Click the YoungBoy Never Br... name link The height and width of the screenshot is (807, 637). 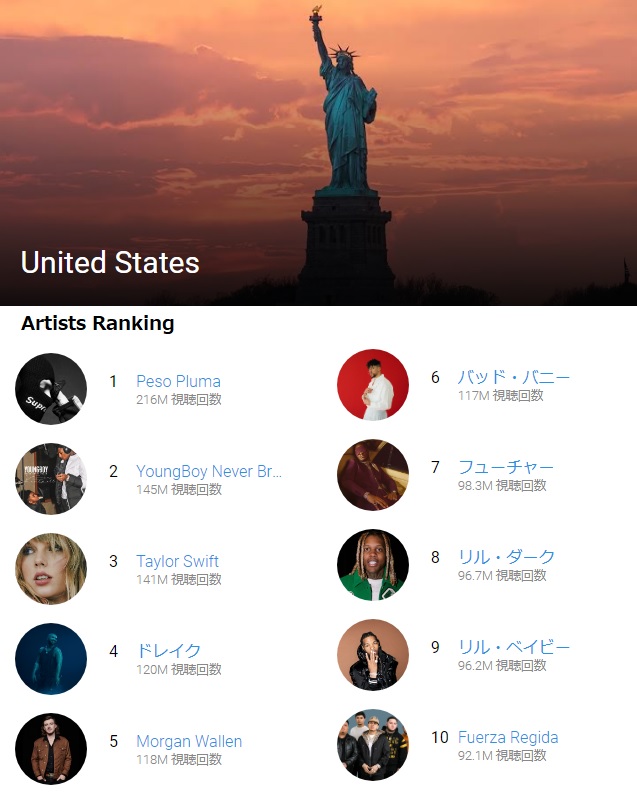click(209, 471)
